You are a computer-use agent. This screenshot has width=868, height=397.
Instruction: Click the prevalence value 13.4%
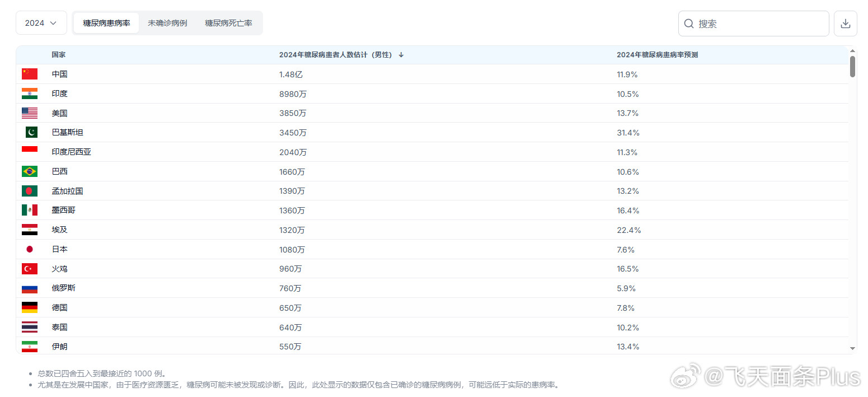[x=628, y=347]
